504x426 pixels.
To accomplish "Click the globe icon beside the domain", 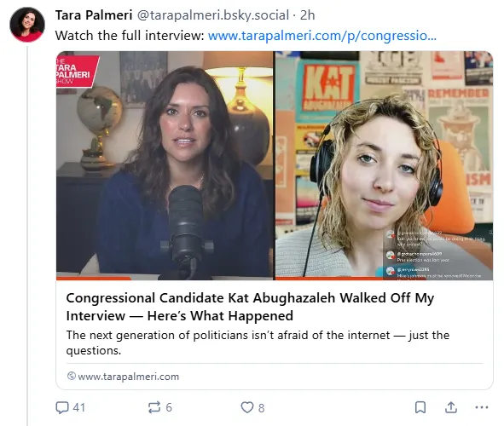I will 72,376.
